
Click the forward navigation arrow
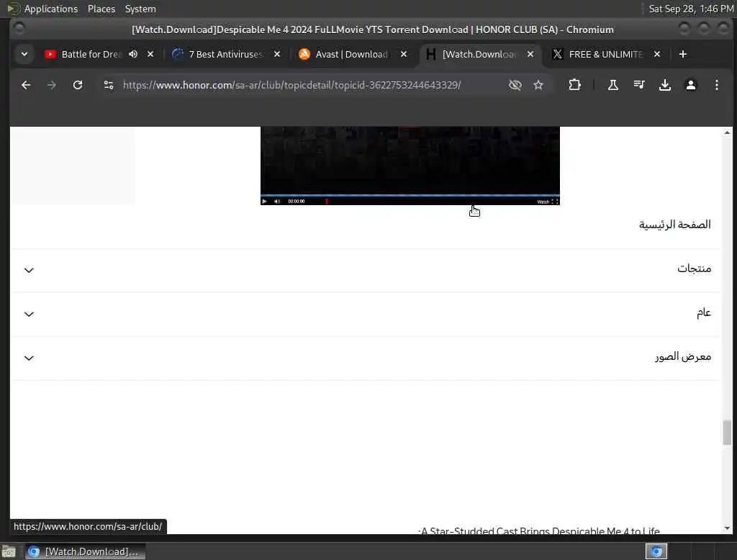pyautogui.click(x=52, y=85)
